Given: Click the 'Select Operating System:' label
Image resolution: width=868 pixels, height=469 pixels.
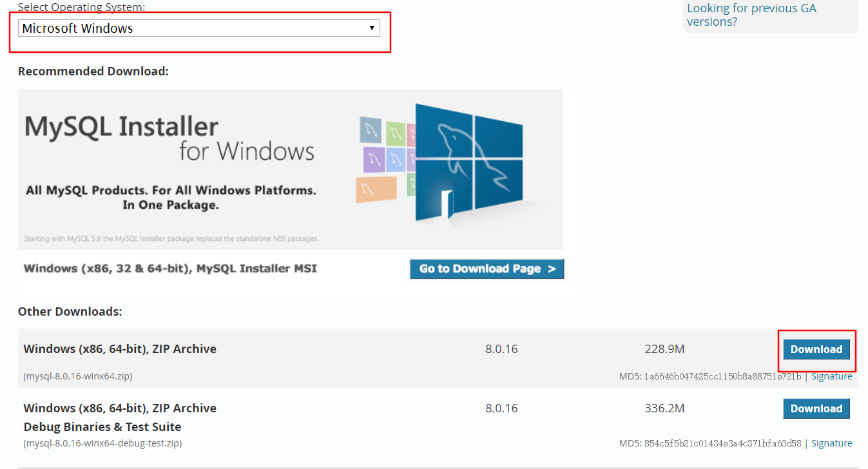Looking at the screenshot, I should pyautogui.click(x=82, y=7).
